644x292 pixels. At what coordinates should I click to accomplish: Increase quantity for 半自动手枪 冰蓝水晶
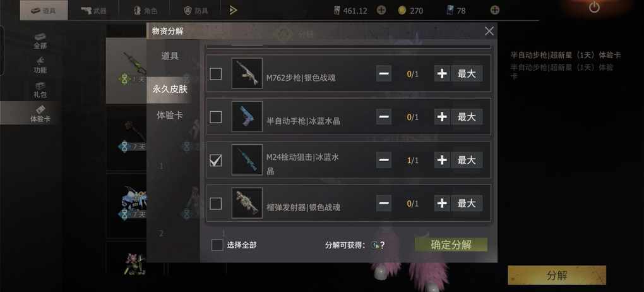tap(442, 117)
